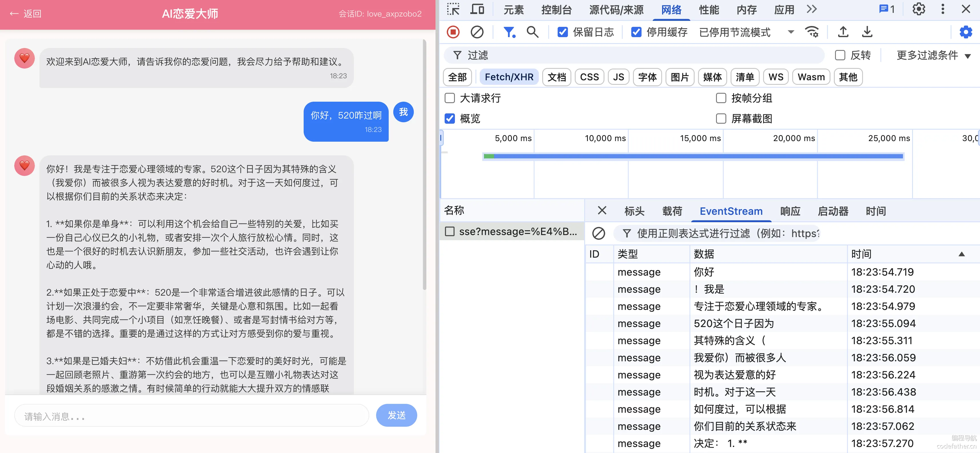
Task: Close the request details pane
Action: pos(602,211)
